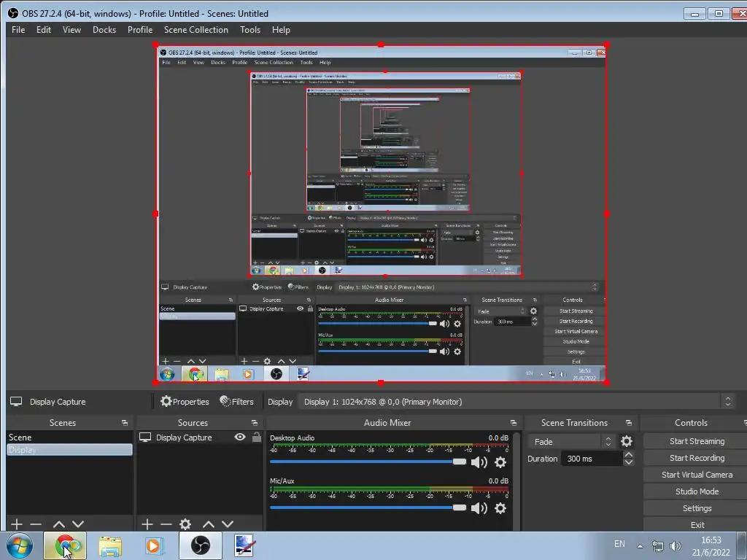Screen dimensions: 747x560
Task: Open Filters for Display Capture
Action: point(236,402)
